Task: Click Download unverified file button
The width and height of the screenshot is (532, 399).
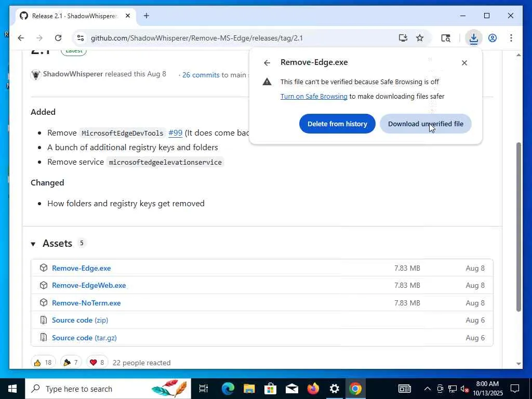Action: pyautogui.click(x=426, y=124)
